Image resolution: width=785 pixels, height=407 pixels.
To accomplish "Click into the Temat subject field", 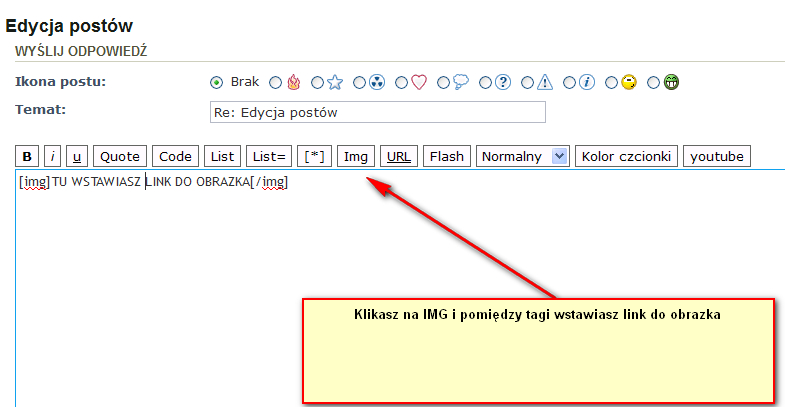I will coord(377,112).
